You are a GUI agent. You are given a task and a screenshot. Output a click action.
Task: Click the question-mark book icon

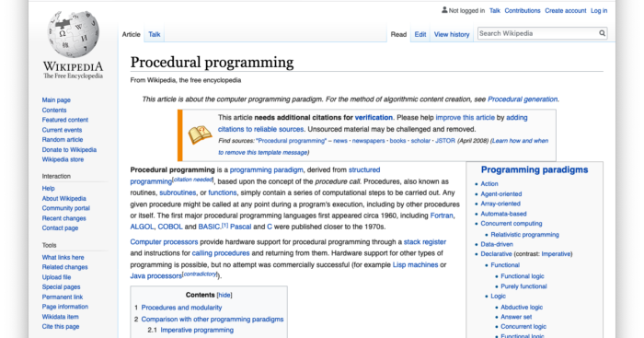coord(200,134)
